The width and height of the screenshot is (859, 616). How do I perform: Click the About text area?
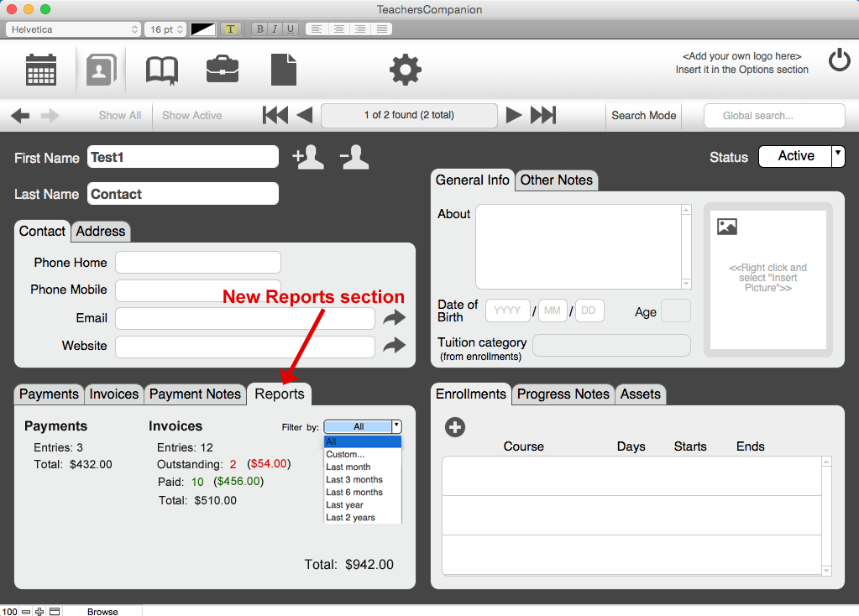pyautogui.click(x=579, y=247)
